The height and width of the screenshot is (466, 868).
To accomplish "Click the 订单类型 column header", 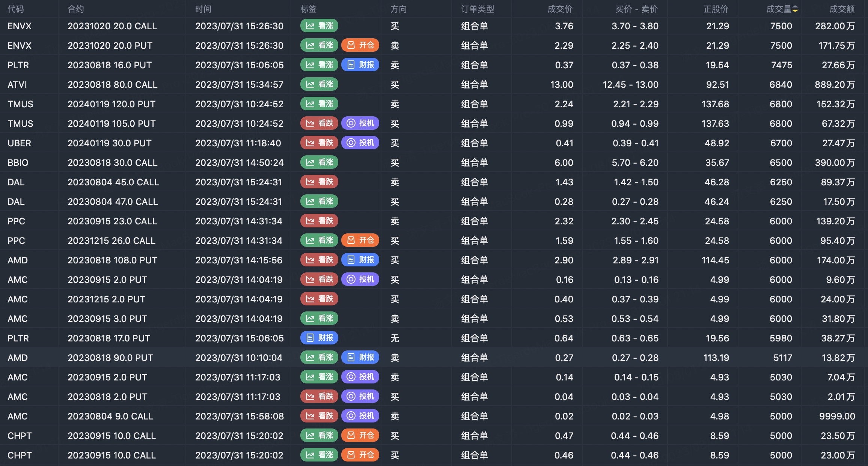I will click(x=478, y=9).
